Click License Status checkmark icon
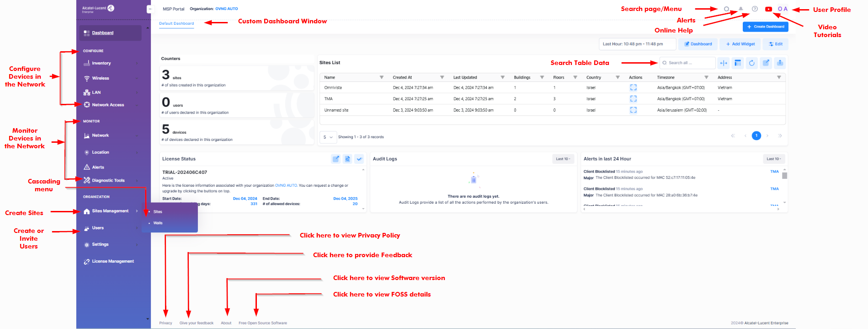The height and width of the screenshot is (329, 868). [x=359, y=159]
